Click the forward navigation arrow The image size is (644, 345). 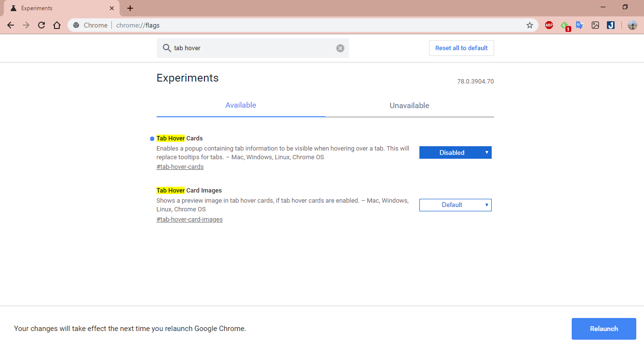coord(26,25)
